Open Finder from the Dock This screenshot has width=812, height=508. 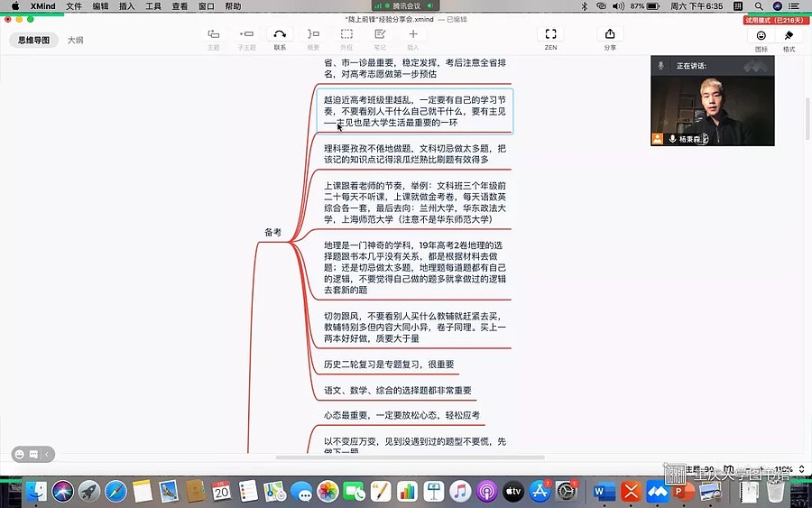tap(36, 492)
